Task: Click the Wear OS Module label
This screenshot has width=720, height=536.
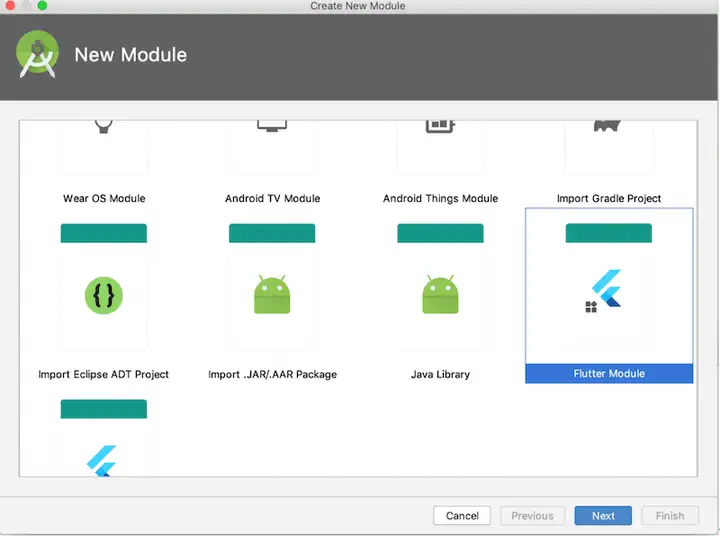Action: click(104, 198)
